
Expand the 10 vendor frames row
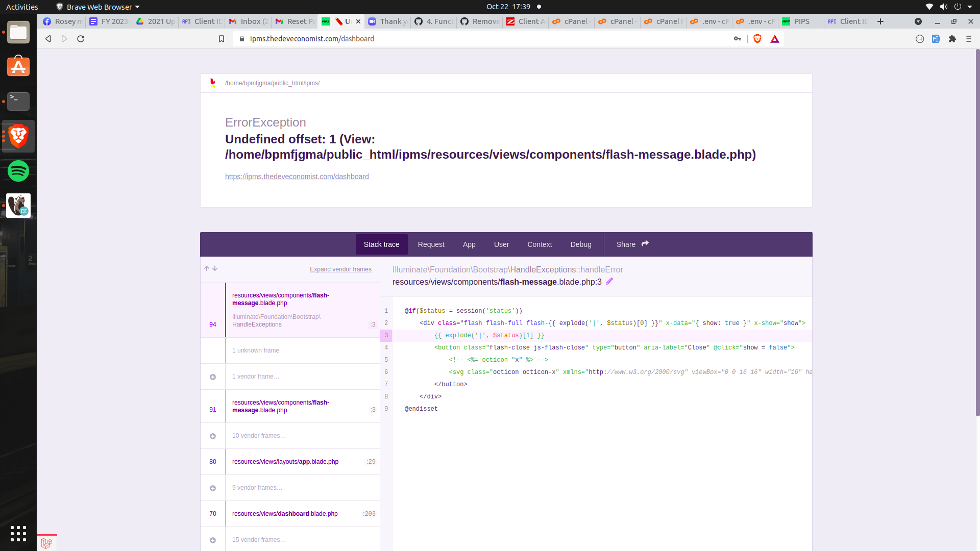pos(290,436)
